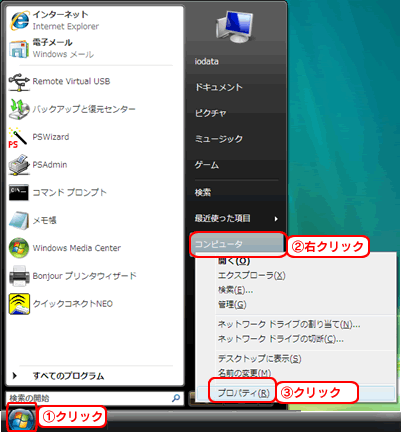Viewport: 401px width, 432px height.
Task: Click バックアップと復元センター text
Action: click(84, 109)
